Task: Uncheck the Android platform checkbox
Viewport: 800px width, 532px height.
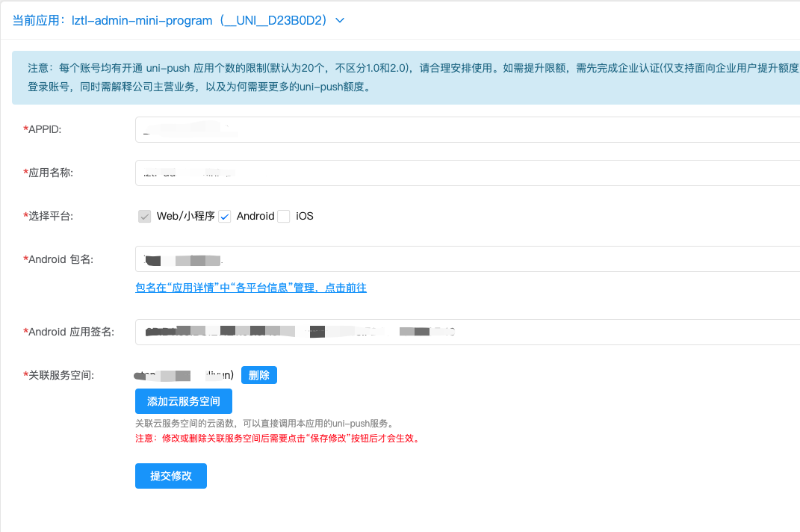Action: 225,217
